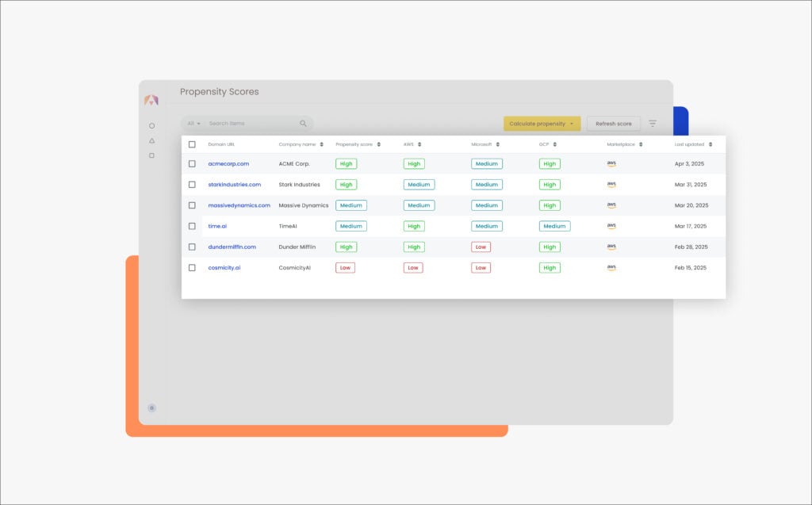
Task: Click the Medium propensity score badge for massivedynamics.com
Action: 351,205
